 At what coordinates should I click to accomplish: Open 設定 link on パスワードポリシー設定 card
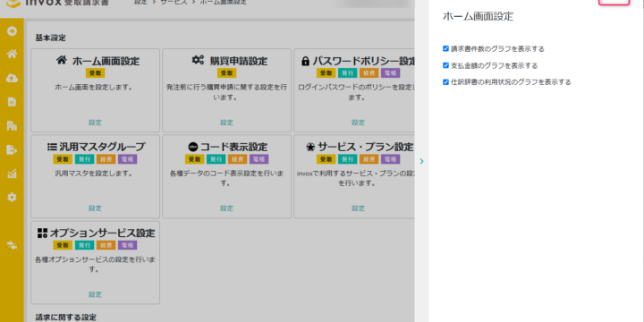pos(358,123)
